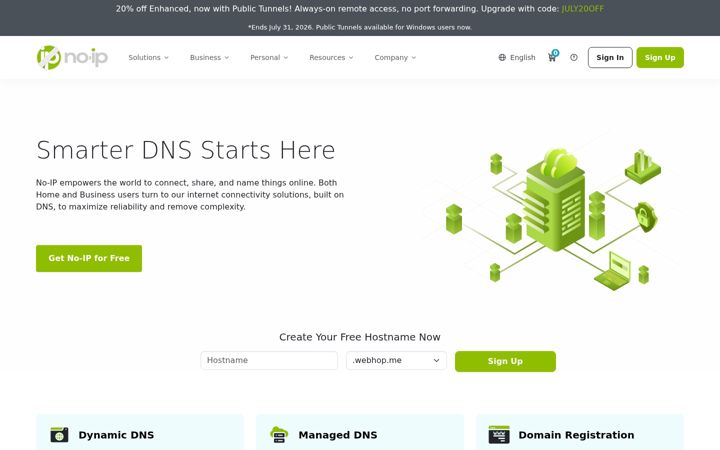Click the Dynamic DNS card icon
Viewport: 720px width, 450px height.
(x=59, y=434)
